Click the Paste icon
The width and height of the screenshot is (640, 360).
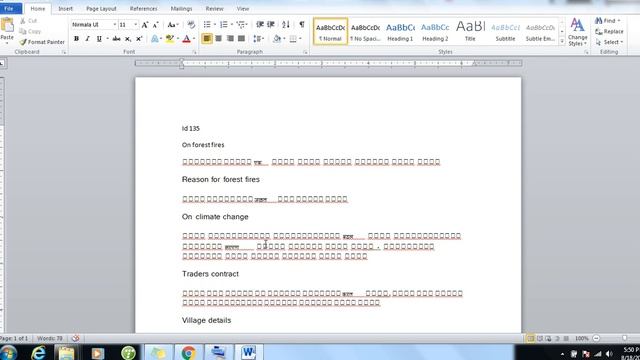click(x=7, y=25)
